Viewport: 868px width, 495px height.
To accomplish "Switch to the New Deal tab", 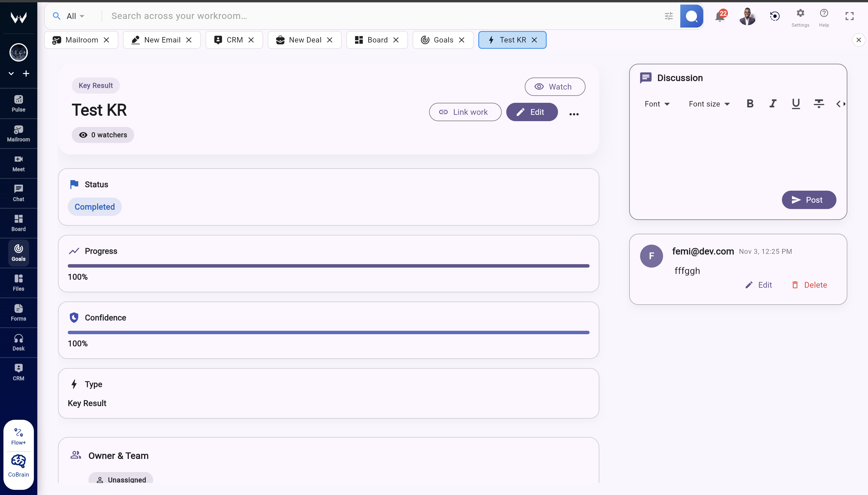I will [304, 40].
